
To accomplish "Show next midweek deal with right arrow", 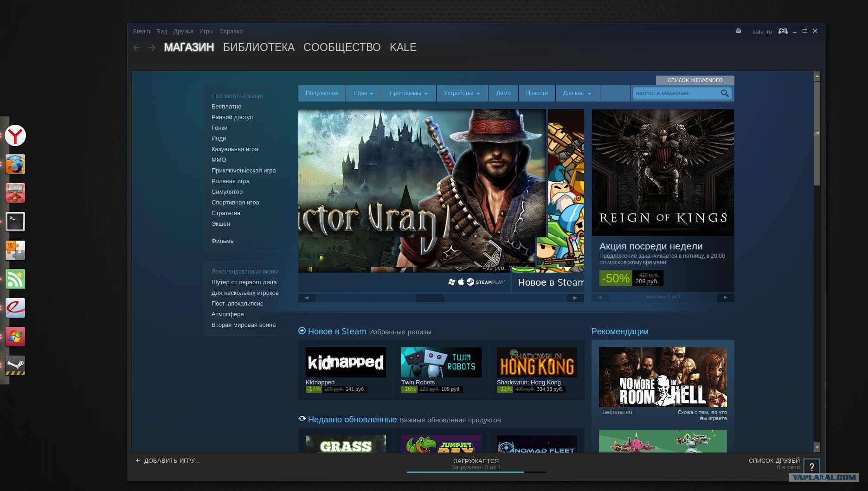I will 726,297.
